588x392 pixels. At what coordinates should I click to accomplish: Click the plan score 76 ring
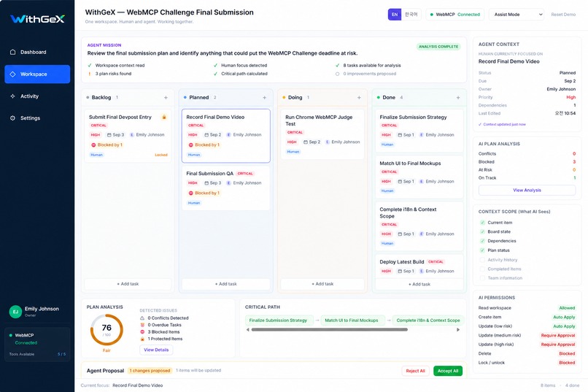click(107, 330)
